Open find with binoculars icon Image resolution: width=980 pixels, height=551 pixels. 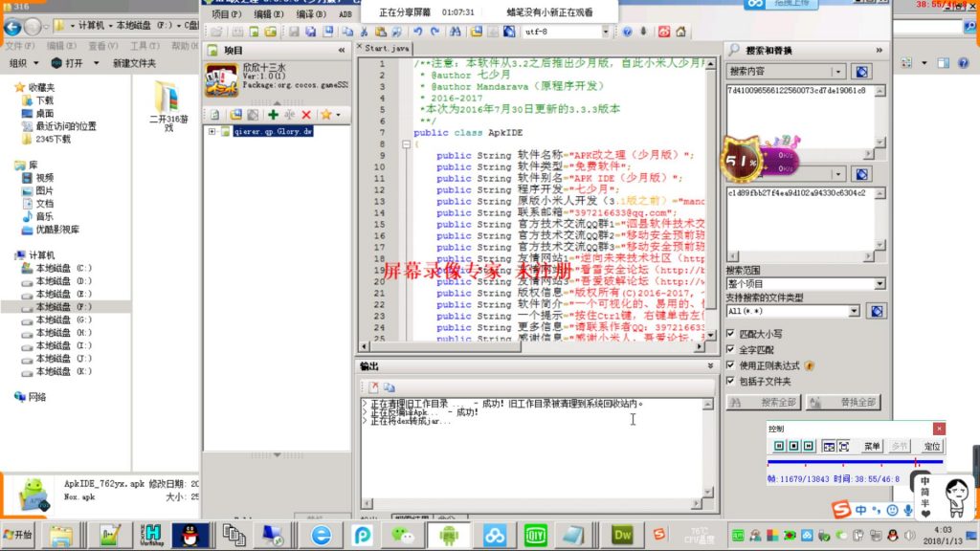455,32
